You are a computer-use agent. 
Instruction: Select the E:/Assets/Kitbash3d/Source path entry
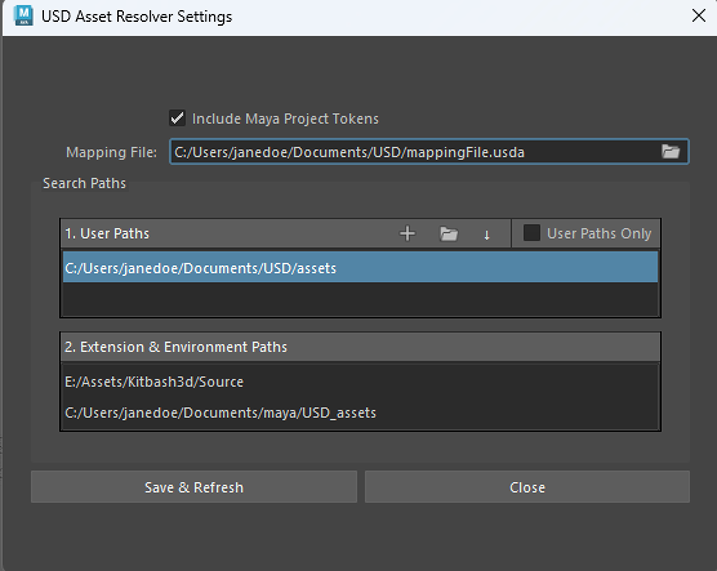point(154,382)
